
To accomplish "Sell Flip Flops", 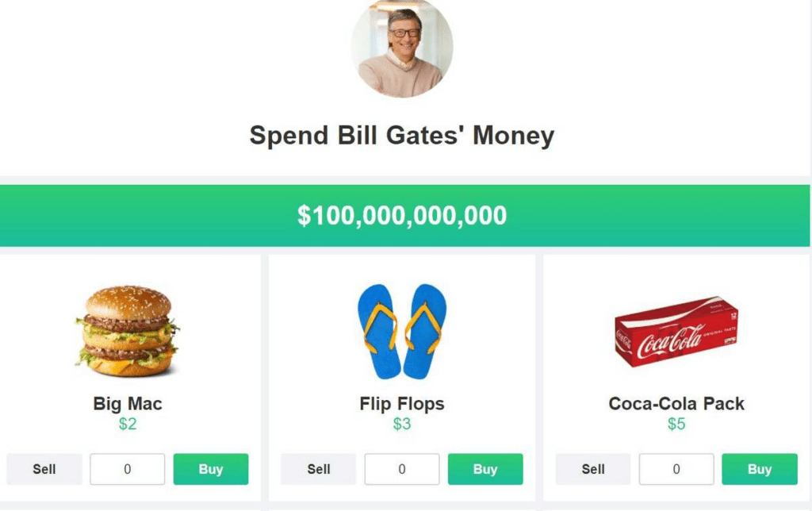I will click(x=319, y=469).
